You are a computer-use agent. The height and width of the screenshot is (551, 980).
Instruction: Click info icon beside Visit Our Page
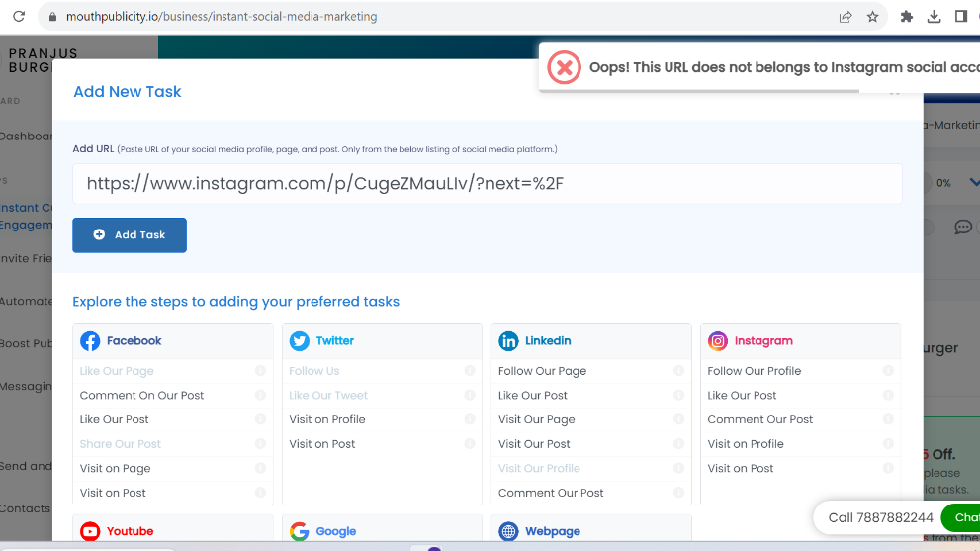[678, 419]
